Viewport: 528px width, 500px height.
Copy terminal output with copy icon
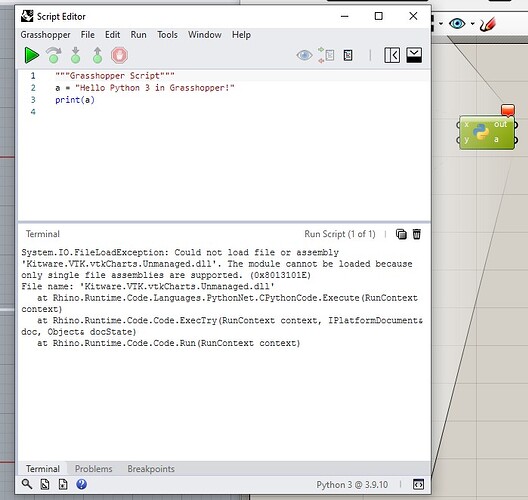pos(401,234)
